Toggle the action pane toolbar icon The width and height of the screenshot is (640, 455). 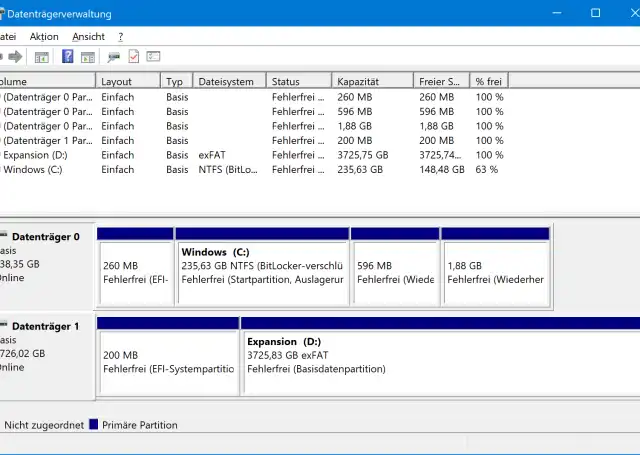tap(88, 57)
